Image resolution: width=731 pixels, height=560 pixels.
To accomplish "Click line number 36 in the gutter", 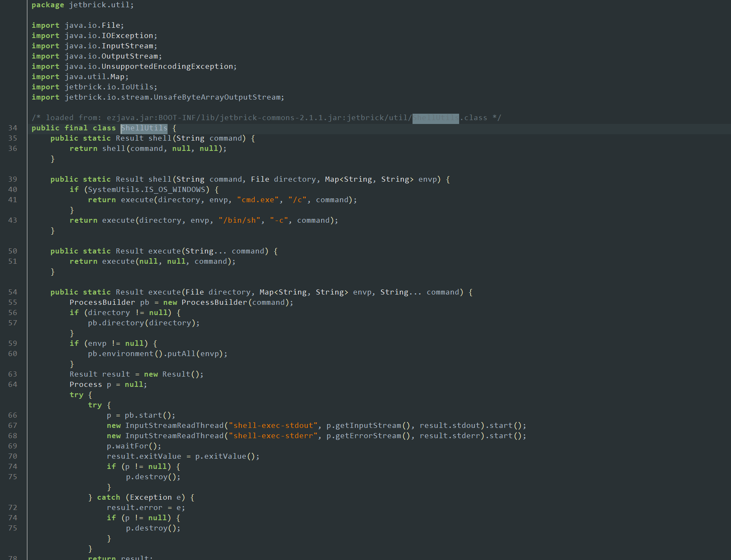I will [13, 148].
